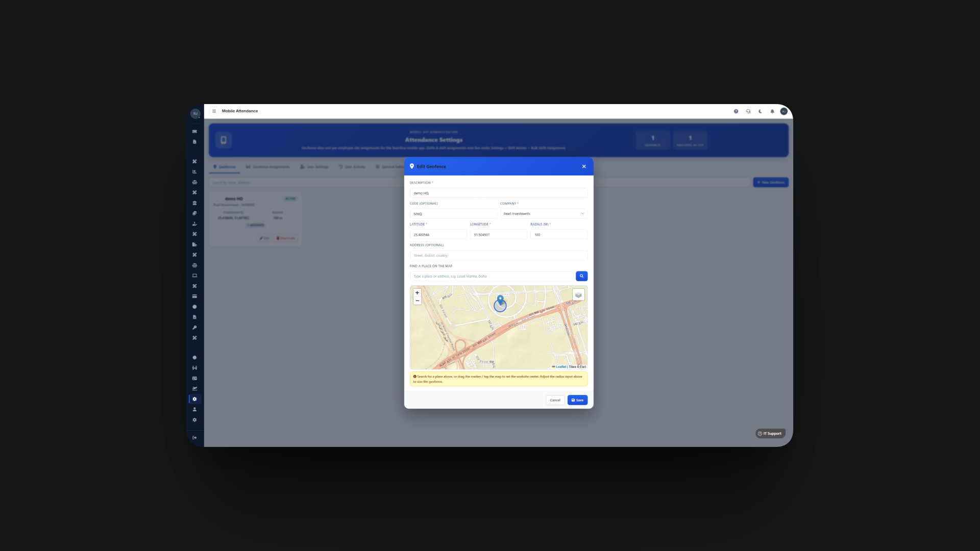Switch to the User Settings tab

[x=314, y=167]
